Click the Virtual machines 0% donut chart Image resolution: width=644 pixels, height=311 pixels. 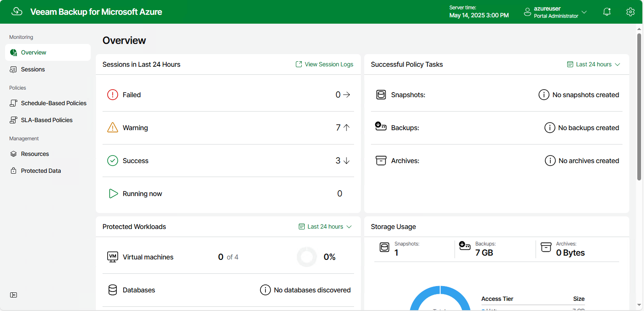(x=307, y=257)
